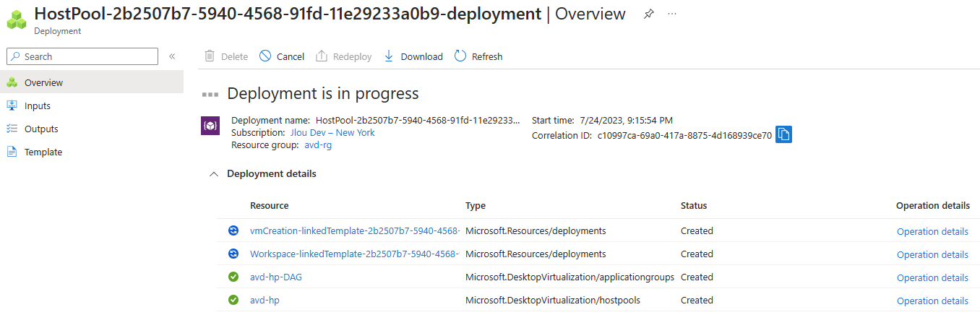This screenshot has width=980, height=328.
Task: Click the Refresh toolbar icon
Action: click(x=460, y=56)
